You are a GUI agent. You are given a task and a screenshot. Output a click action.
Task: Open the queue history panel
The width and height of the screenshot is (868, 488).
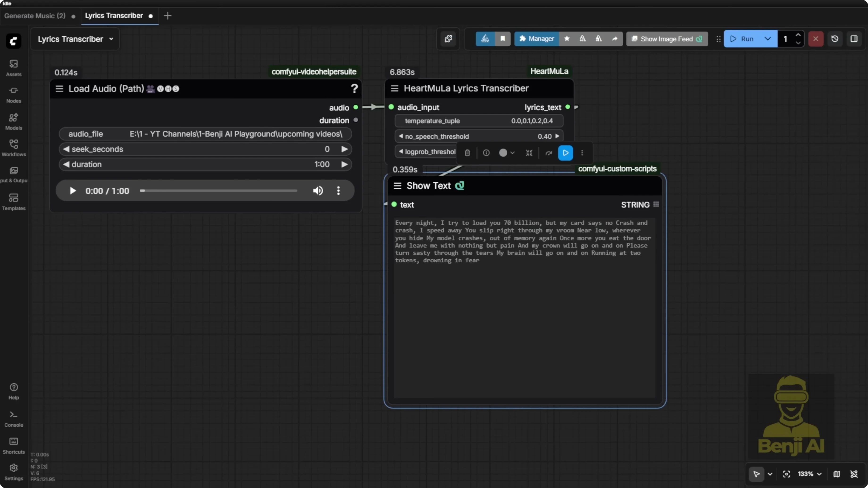pyautogui.click(x=835, y=39)
